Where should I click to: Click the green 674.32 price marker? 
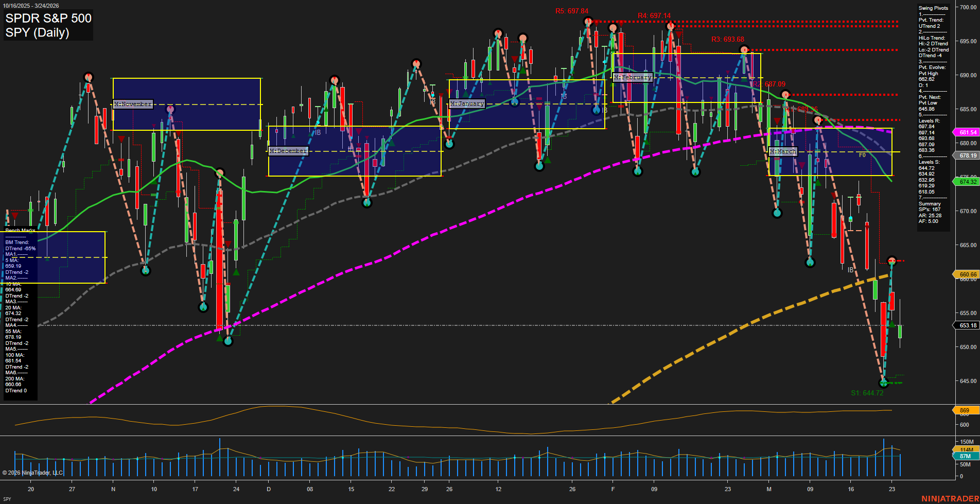pos(967,182)
